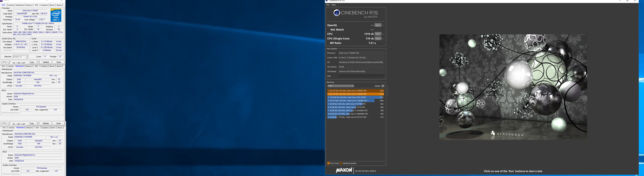Open the Help menu in Cinebench

click(334, 5)
